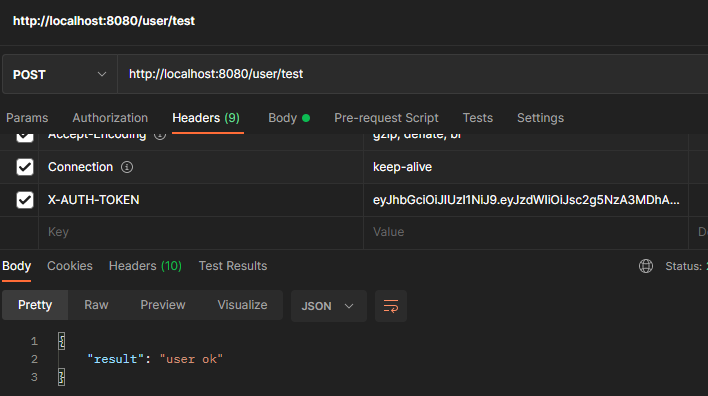This screenshot has height=396, width=708.
Task: Open the POST method dropdown
Action: pyautogui.click(x=60, y=75)
